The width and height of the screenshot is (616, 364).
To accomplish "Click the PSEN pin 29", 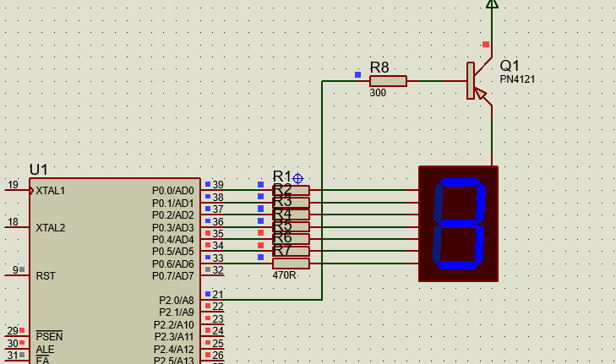I will pos(17,336).
